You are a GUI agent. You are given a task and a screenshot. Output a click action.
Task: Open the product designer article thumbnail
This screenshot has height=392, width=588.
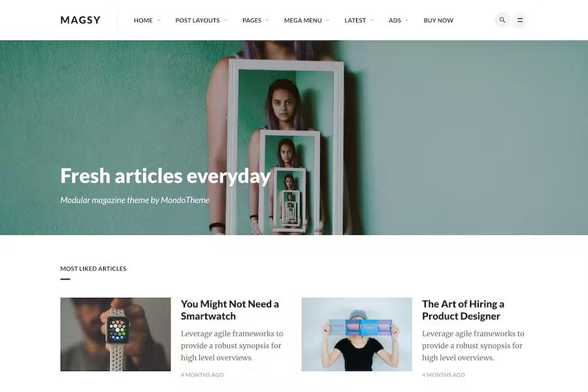tap(357, 335)
